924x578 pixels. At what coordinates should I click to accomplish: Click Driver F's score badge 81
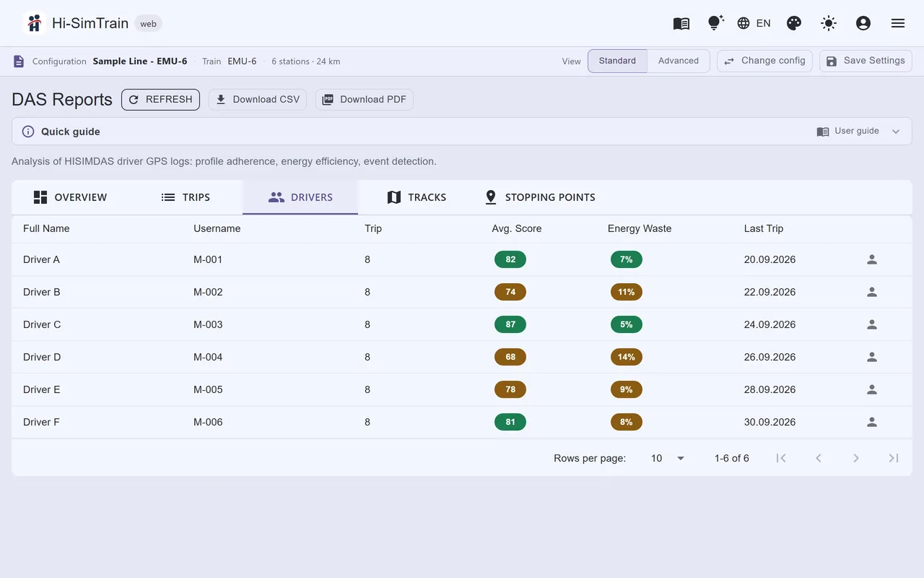coord(510,422)
